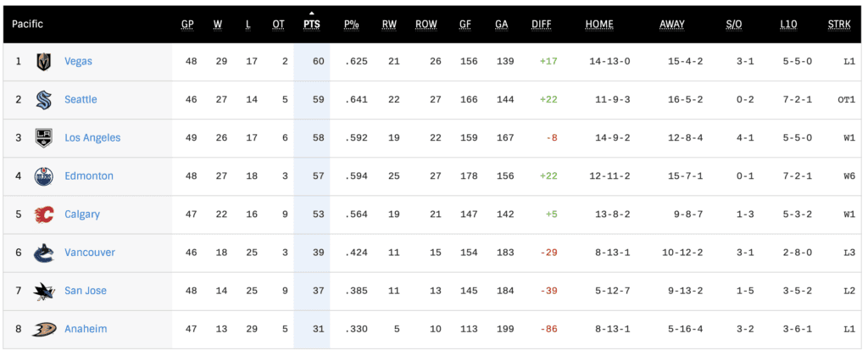Sort standings by PTS column
Screen dimensions: 868x356
pyautogui.click(x=311, y=25)
